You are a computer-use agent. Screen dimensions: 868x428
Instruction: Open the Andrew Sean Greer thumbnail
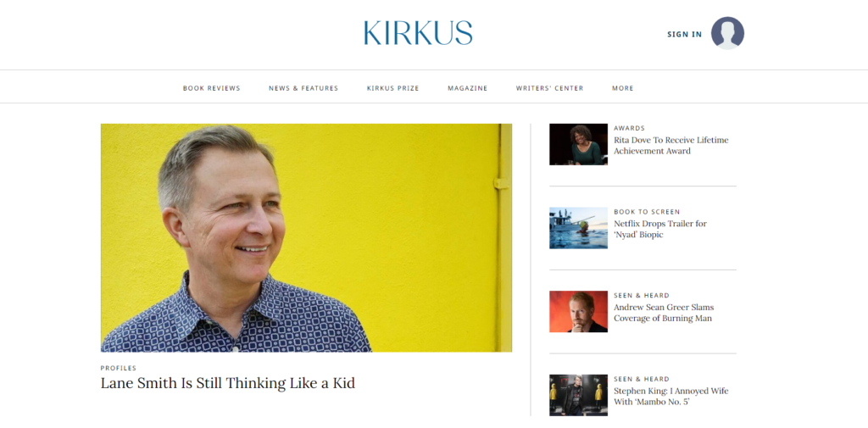(578, 311)
